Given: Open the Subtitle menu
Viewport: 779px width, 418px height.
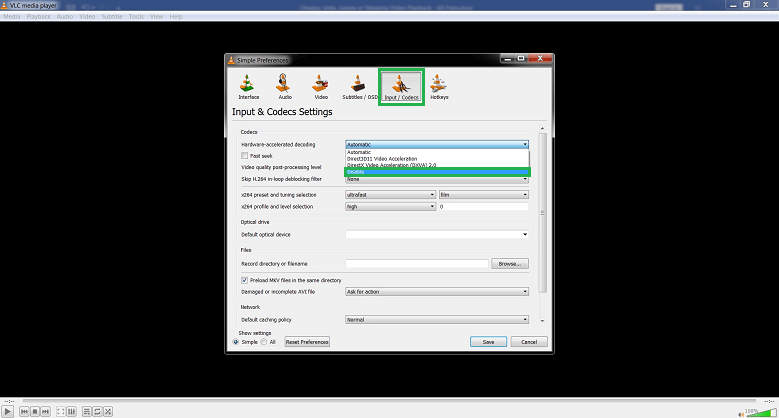Looking at the screenshot, I should tap(112, 16).
